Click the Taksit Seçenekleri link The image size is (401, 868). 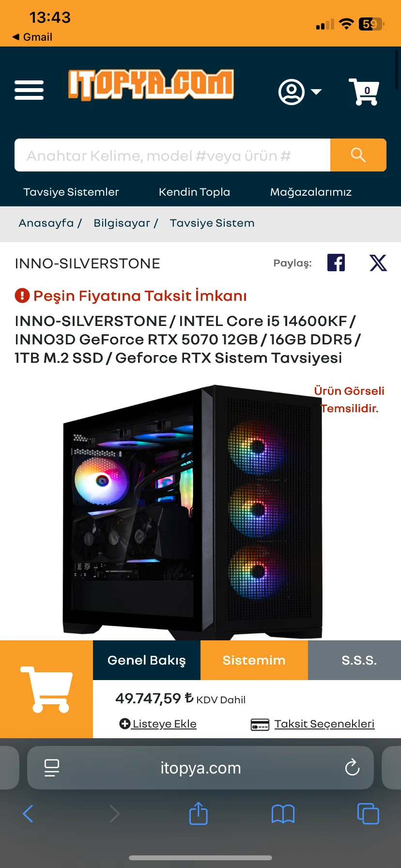324,724
